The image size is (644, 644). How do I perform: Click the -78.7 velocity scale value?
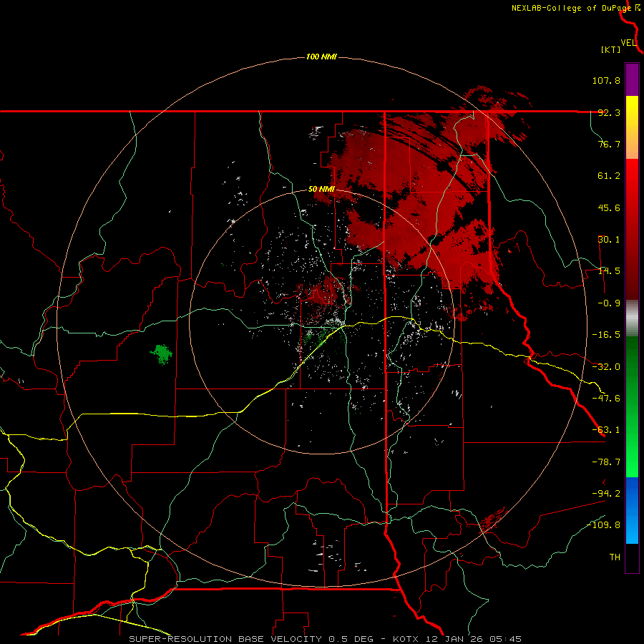(x=606, y=462)
